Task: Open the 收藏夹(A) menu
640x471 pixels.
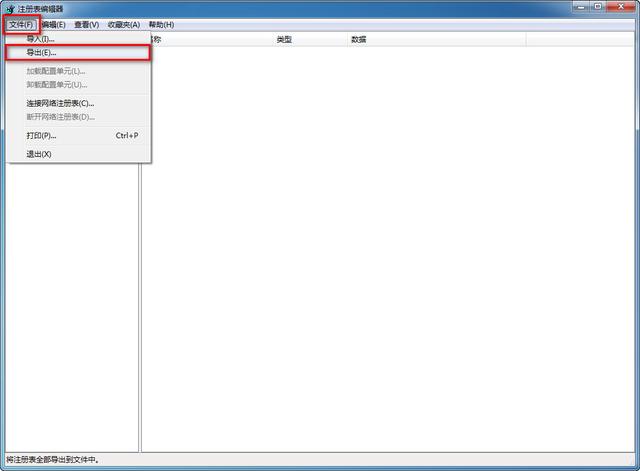Action: [x=124, y=24]
